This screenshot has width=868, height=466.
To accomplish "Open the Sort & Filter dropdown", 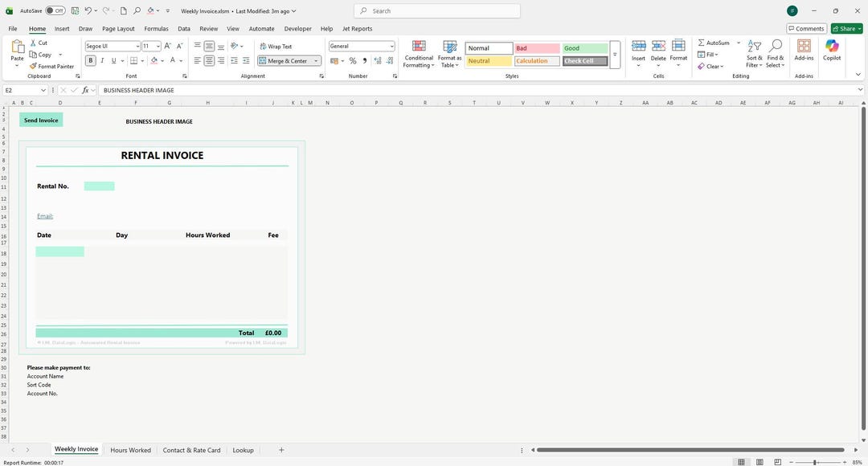I will tap(755, 54).
